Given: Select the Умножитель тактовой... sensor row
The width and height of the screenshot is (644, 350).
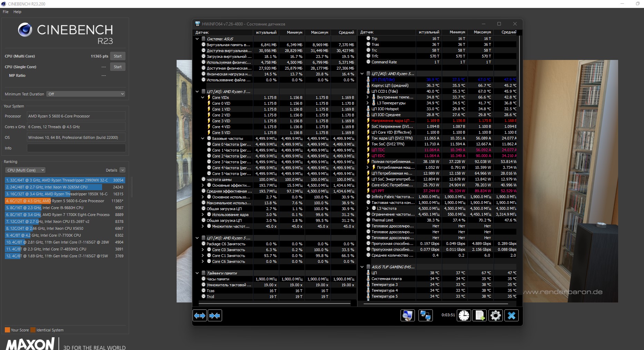Looking at the screenshot, I should [x=275, y=285].
